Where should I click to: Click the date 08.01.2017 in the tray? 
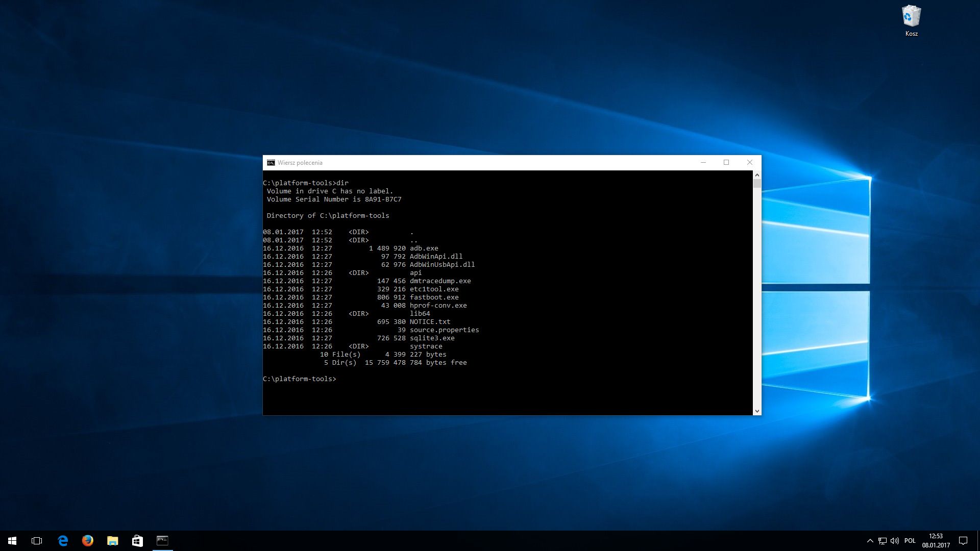click(x=936, y=544)
